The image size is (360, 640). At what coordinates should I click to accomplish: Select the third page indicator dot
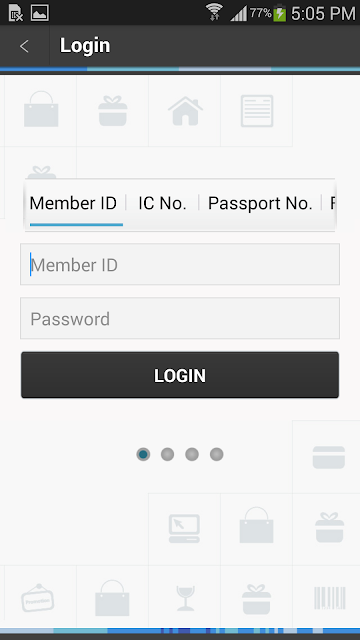tap(192, 454)
